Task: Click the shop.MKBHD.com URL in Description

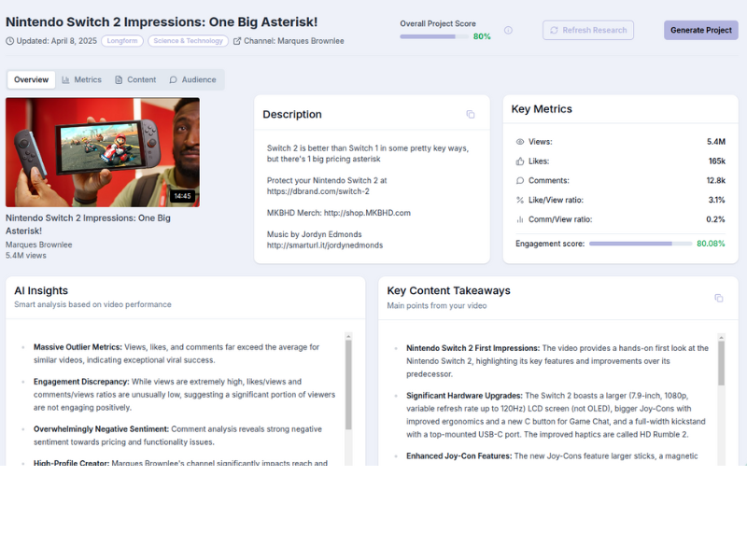Action: [x=367, y=213]
